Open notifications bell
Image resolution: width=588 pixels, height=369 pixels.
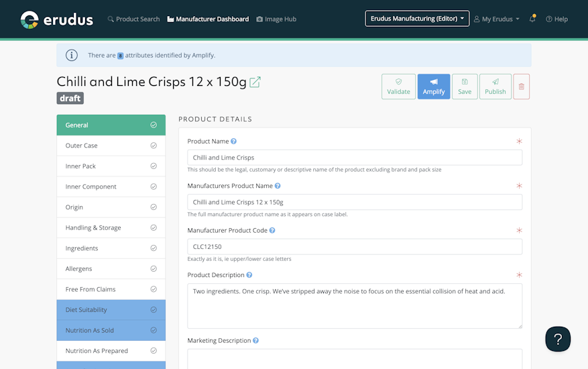pos(532,18)
